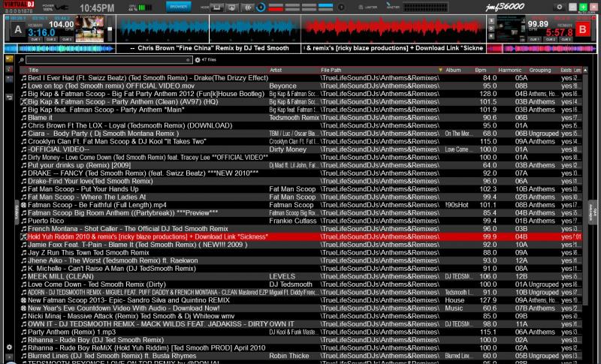The width and height of the screenshot is (601, 364).
Task: Click the browser search field
Action: pyautogui.click(x=109, y=60)
